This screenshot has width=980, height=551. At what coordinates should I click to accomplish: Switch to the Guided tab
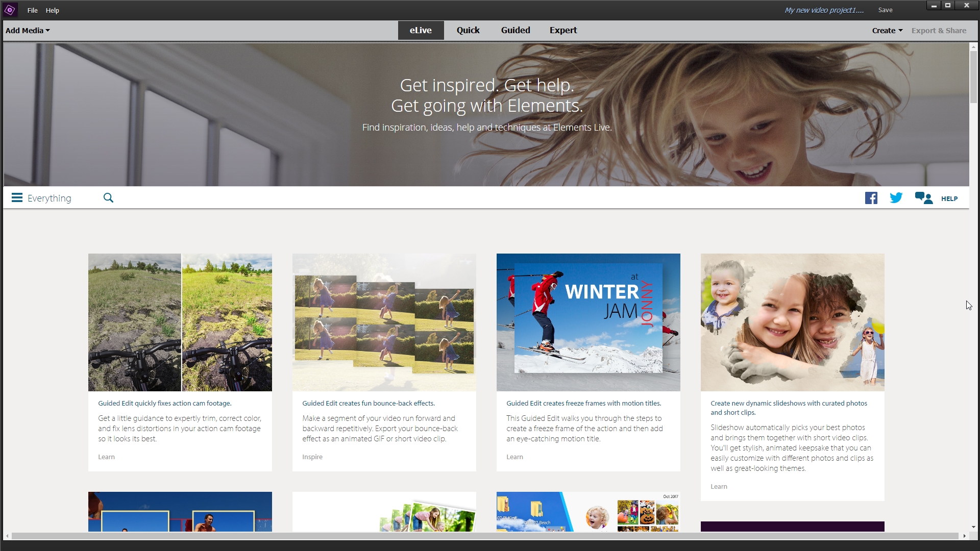[x=516, y=30]
